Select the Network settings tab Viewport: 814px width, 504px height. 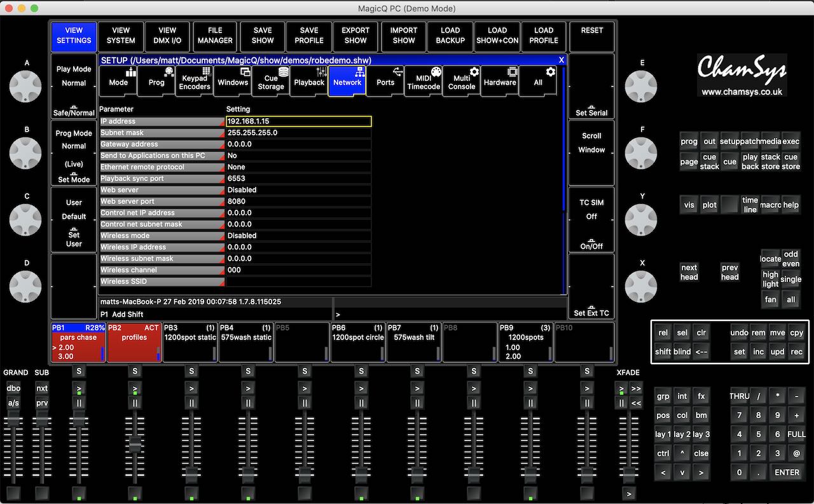pyautogui.click(x=347, y=81)
